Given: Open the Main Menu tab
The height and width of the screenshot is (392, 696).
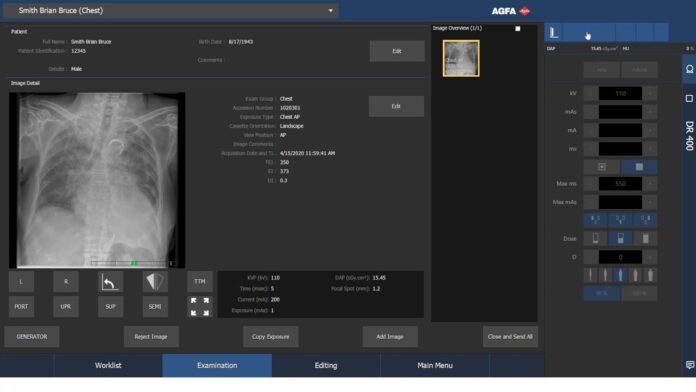Looking at the screenshot, I should tap(435, 365).
